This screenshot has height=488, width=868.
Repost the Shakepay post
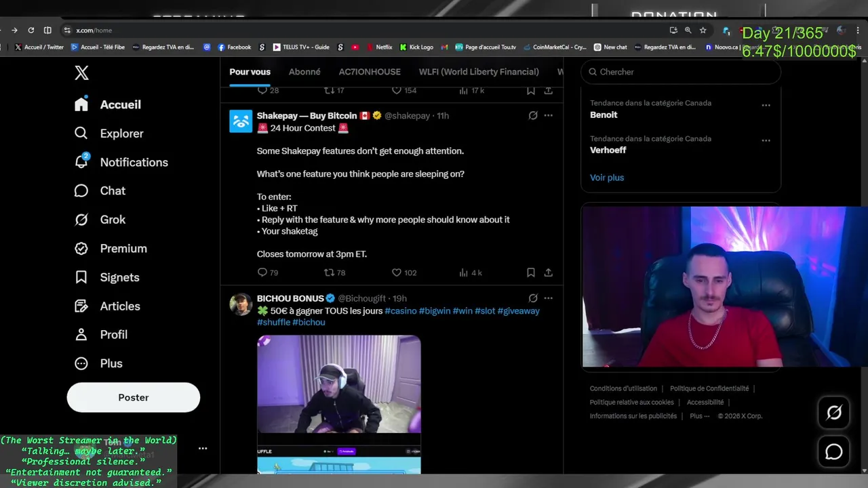point(329,272)
